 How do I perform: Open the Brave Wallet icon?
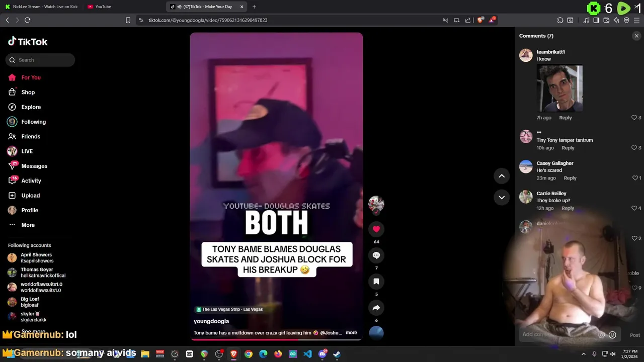[606, 20]
